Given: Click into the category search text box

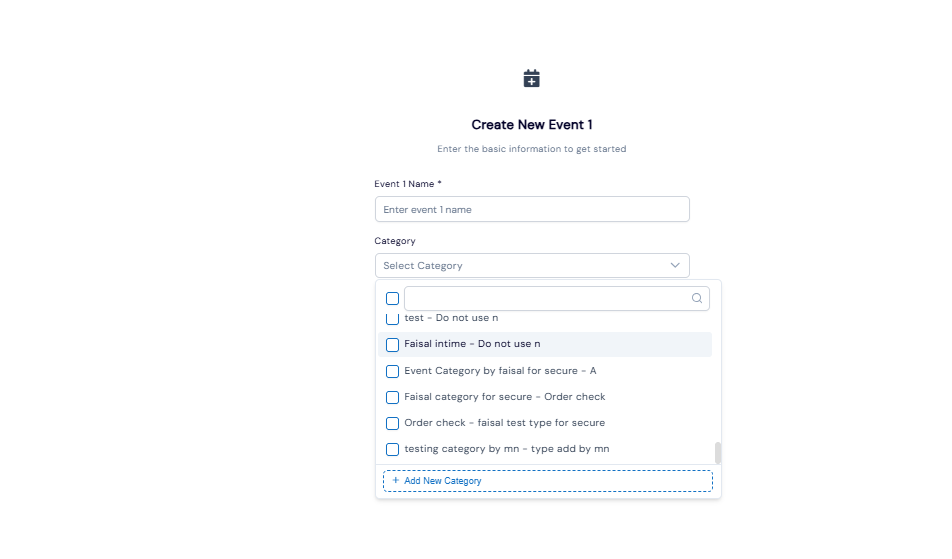Looking at the screenshot, I should pyautogui.click(x=545, y=298).
